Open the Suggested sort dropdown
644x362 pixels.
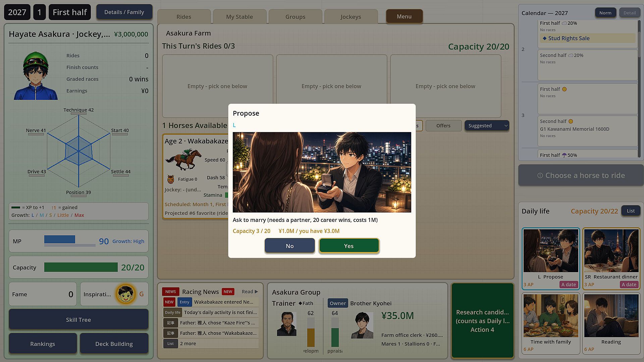coord(487,126)
